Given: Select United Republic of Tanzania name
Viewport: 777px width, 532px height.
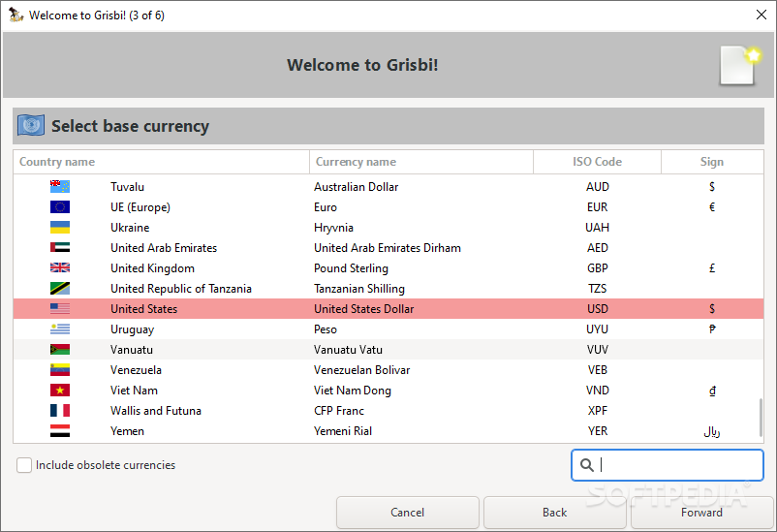Looking at the screenshot, I should tap(181, 289).
